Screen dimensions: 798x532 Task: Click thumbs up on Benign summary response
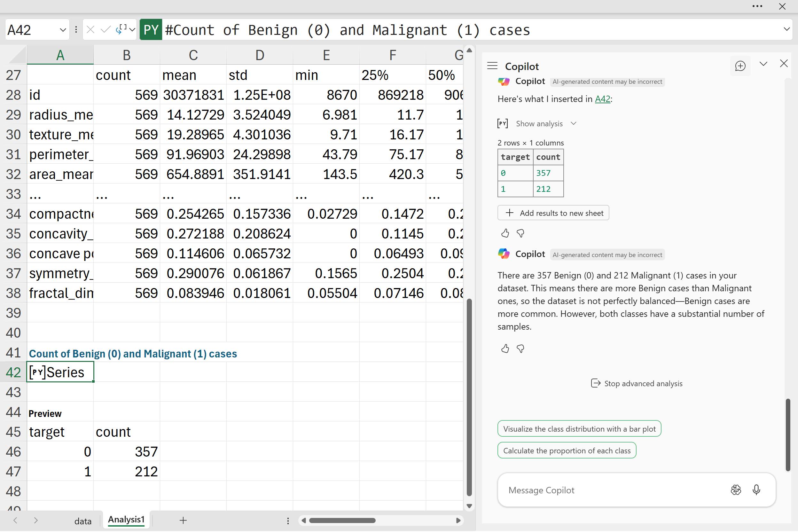(505, 348)
